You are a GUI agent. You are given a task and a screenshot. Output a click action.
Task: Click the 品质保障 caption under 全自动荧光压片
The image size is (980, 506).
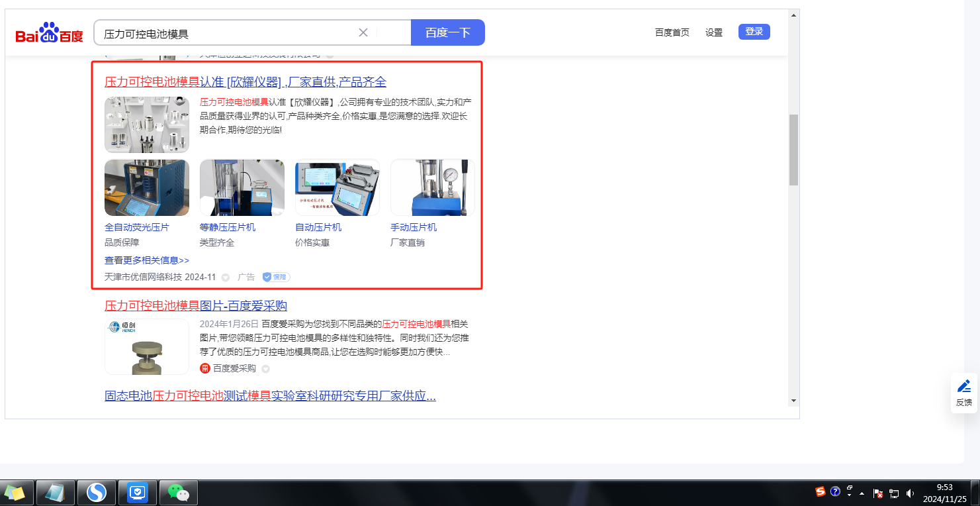[122, 242]
